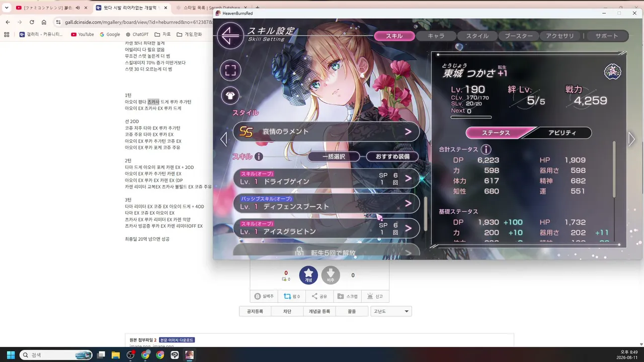The width and height of the screenshot is (644, 362).
Task: Click the 공유 share button
Action: tap(319, 297)
